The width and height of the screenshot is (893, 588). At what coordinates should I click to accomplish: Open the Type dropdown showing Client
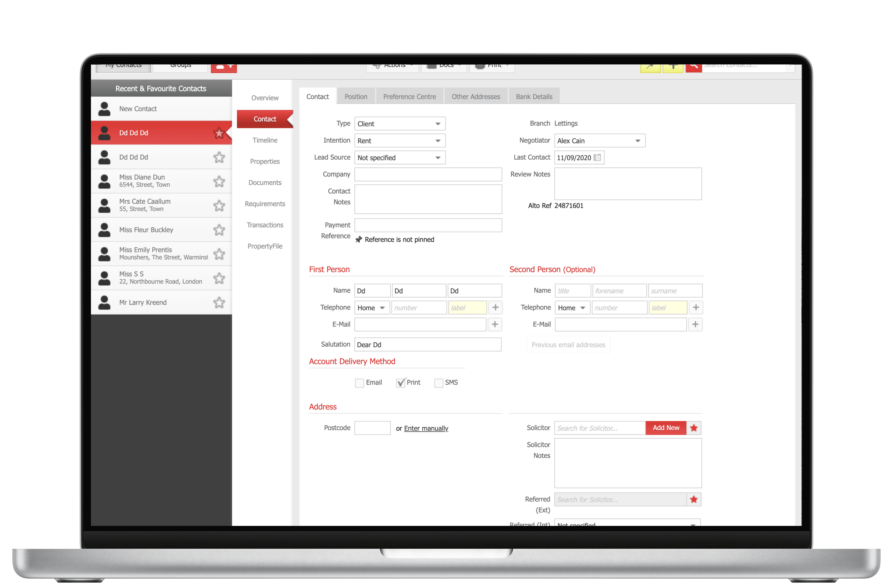click(400, 124)
